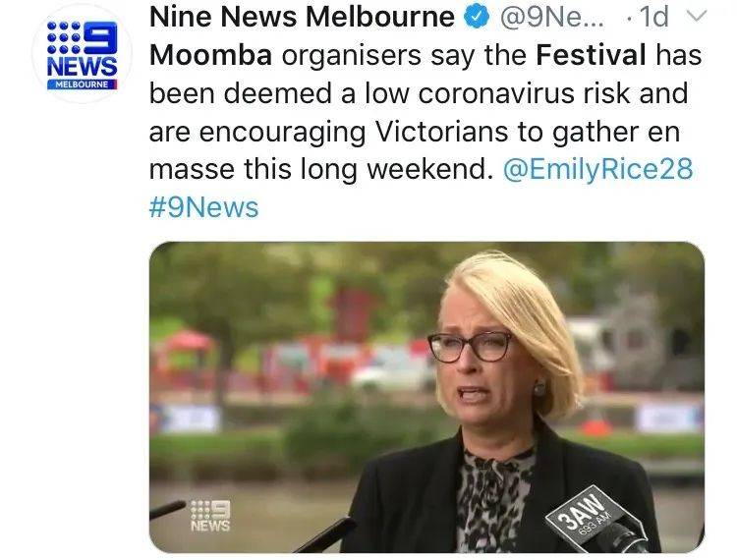Click the black microphone in video corner
Viewport: 737px width, 560px height.
click(167, 510)
